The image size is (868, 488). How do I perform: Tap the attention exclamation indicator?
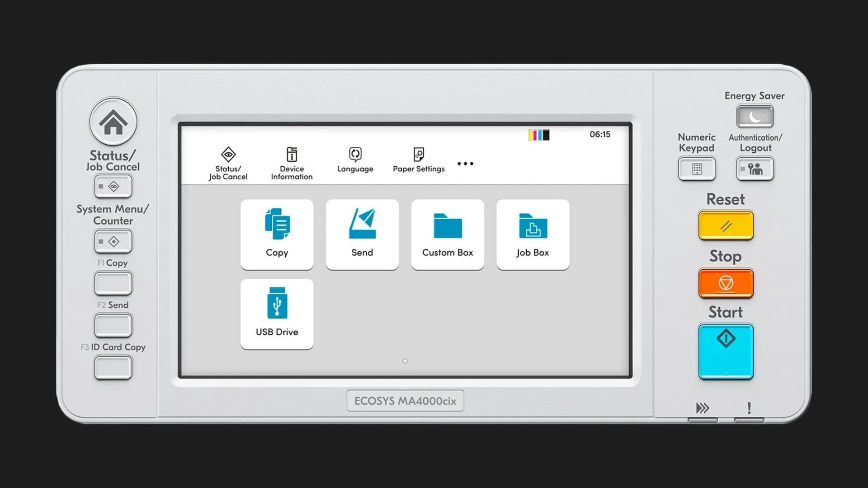[749, 408]
